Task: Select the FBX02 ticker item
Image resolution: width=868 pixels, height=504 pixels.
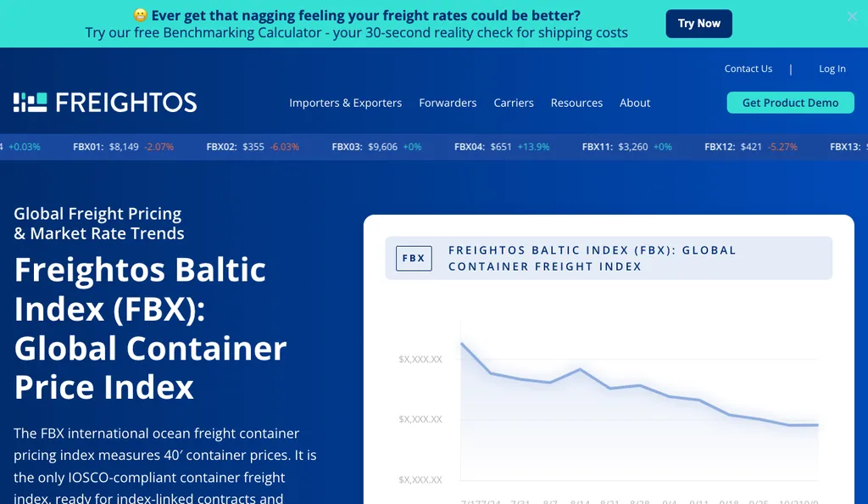Action: 253,147
